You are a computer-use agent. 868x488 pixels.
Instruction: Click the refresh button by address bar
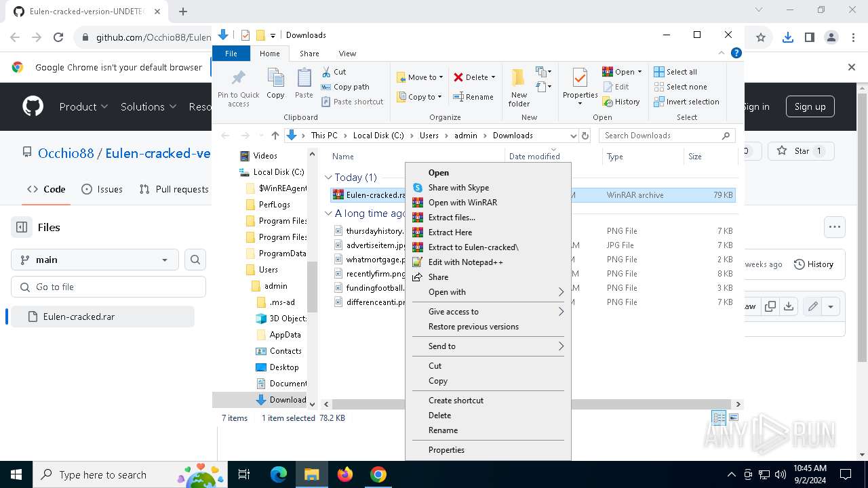[585, 136]
